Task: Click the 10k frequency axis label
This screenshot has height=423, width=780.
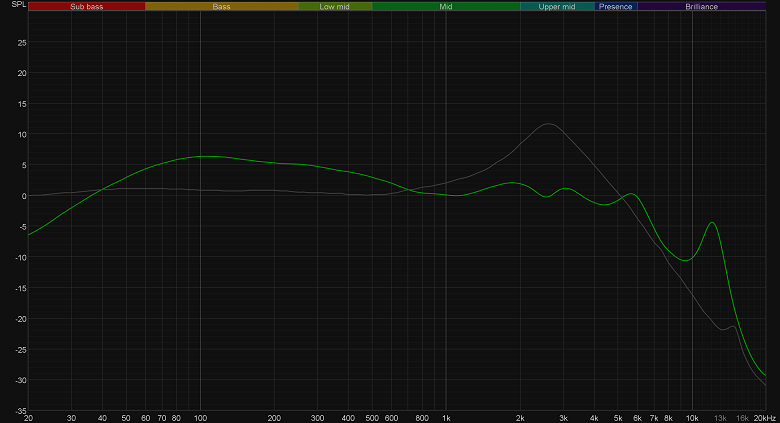Action: [x=692, y=418]
